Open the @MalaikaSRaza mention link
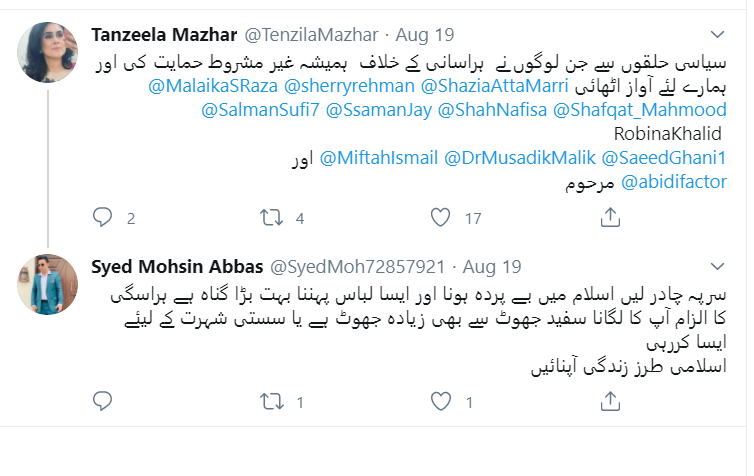This screenshot has width=754, height=476. point(213,86)
